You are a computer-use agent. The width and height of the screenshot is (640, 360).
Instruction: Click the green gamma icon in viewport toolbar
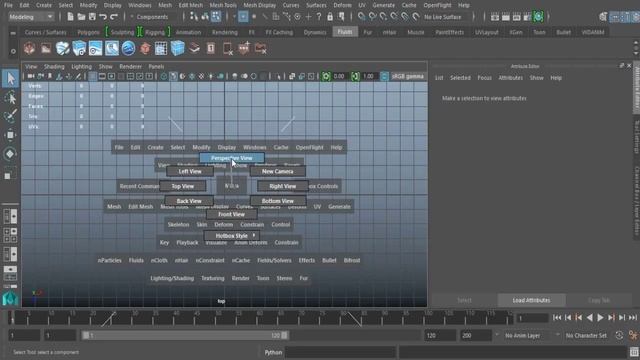coord(356,76)
